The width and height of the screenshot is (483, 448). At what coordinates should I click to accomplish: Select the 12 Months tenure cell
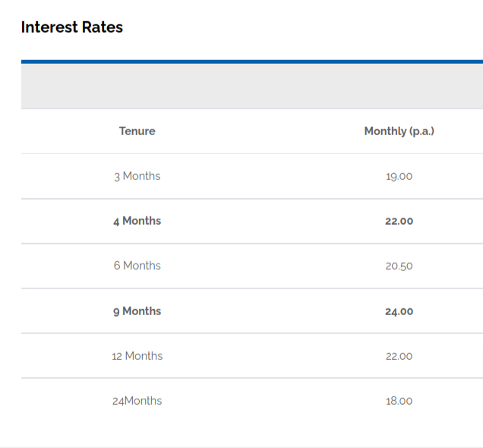click(x=137, y=356)
